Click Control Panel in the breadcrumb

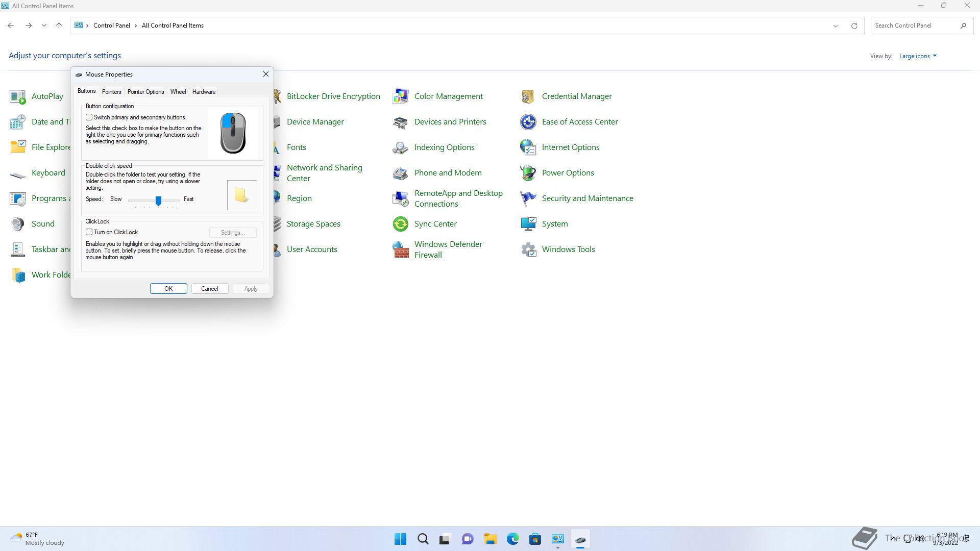pyautogui.click(x=112, y=26)
